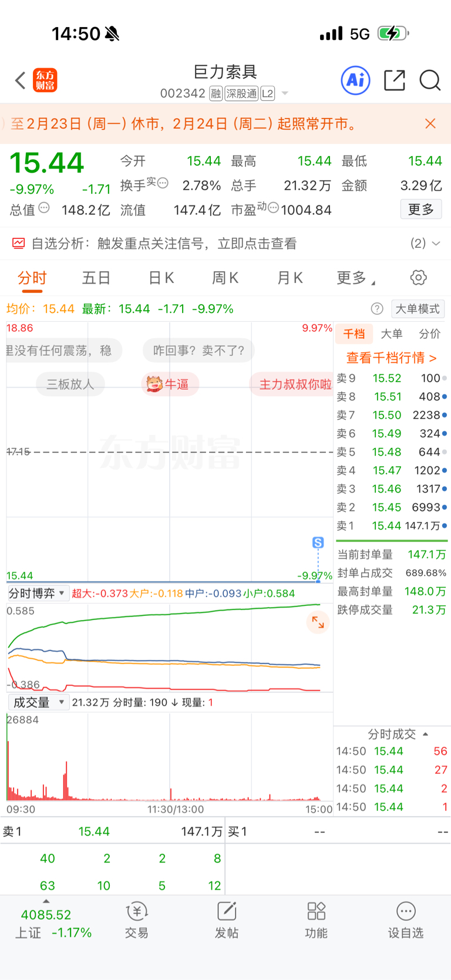Tap the blue S signal marker on chart
This screenshot has height=980, width=451.
point(318,543)
